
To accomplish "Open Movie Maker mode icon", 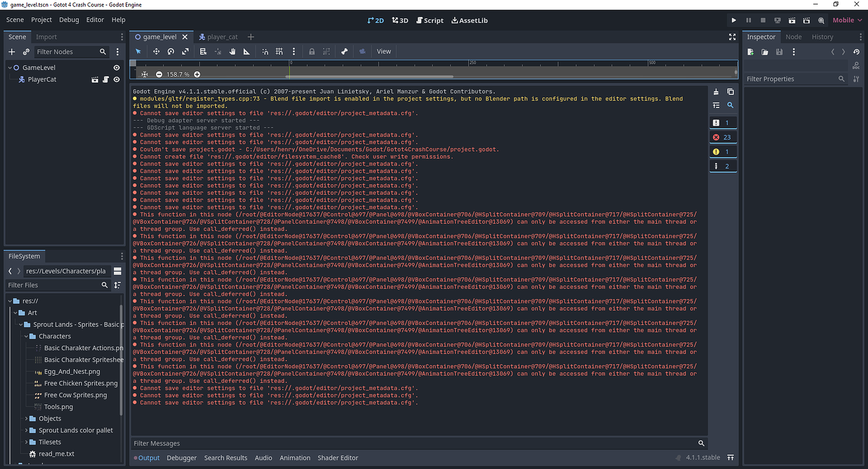I will pos(821,20).
